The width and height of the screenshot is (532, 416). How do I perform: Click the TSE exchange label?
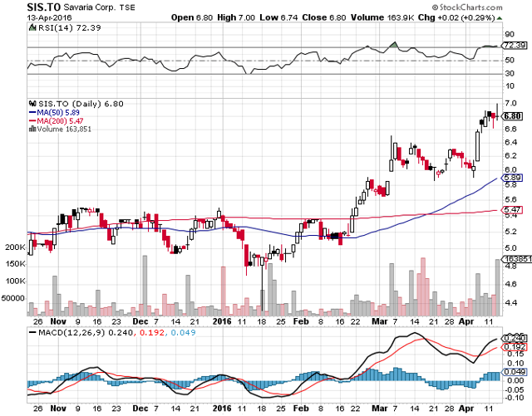coord(127,7)
